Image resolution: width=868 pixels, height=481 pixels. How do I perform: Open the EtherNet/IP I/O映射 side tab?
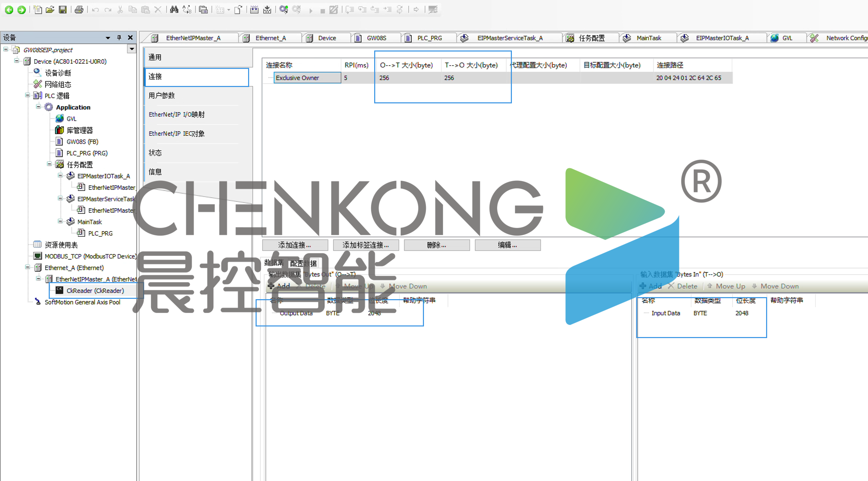pyautogui.click(x=198, y=115)
